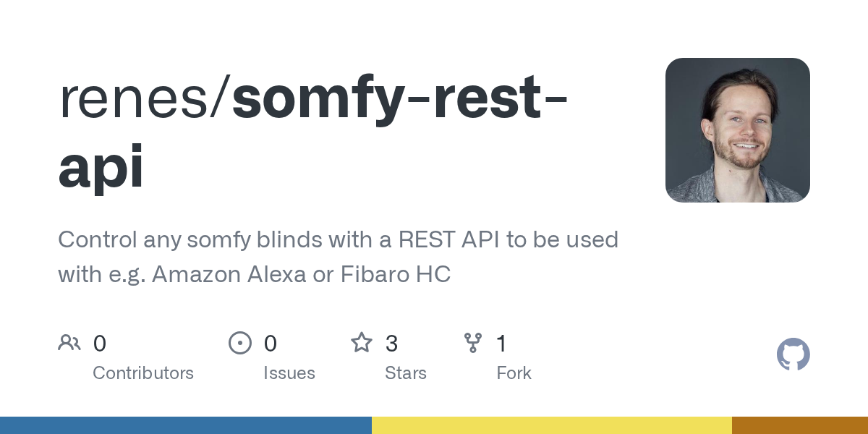Click the Issues circle-dot icon

[239, 343]
